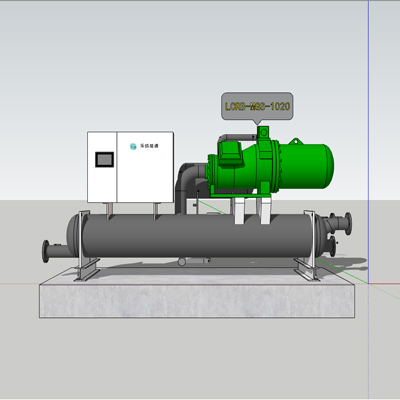Select the gray discharge pipe atop compressor
Viewport: 400px width, 400px height.
tap(238, 137)
